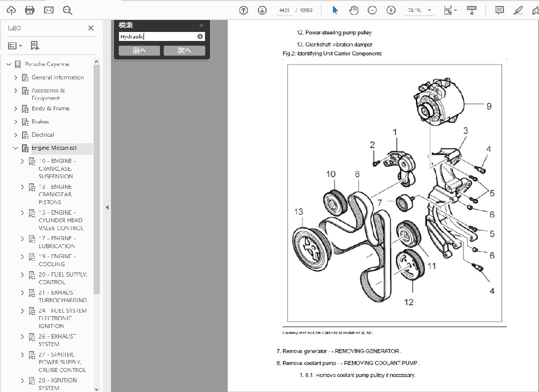Image resolution: width=539 pixels, height=392 pixels.
Task: Activate the arrow selection tool
Action: [335, 10]
